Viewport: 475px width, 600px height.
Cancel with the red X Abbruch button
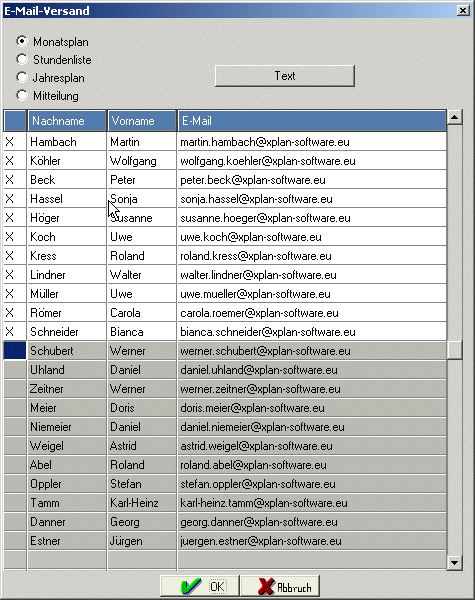pyautogui.click(x=280, y=586)
